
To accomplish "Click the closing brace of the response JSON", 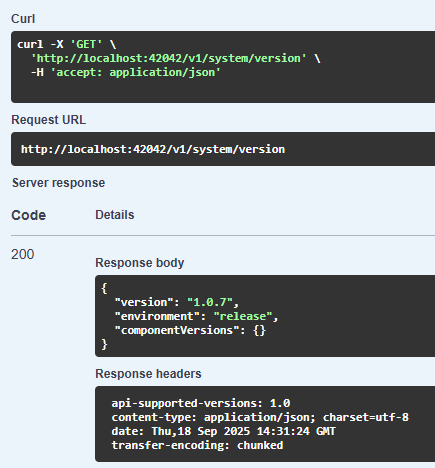I will [x=104, y=344].
